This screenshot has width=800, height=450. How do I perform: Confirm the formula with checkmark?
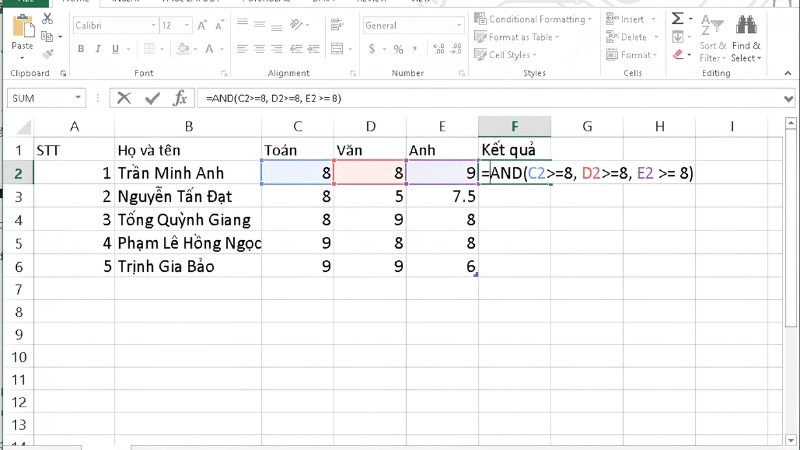point(152,98)
